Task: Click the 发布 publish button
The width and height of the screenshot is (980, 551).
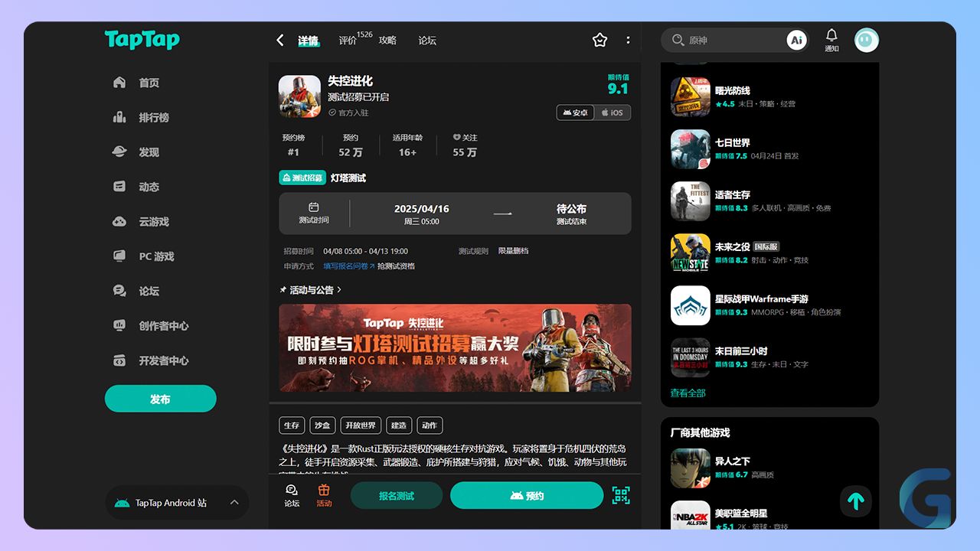Action: point(161,399)
